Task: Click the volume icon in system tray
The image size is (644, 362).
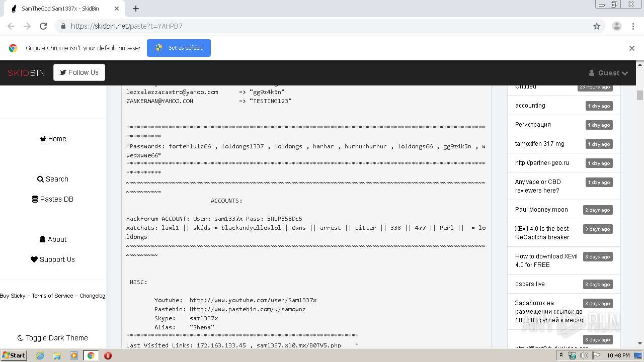Action: pos(584,355)
